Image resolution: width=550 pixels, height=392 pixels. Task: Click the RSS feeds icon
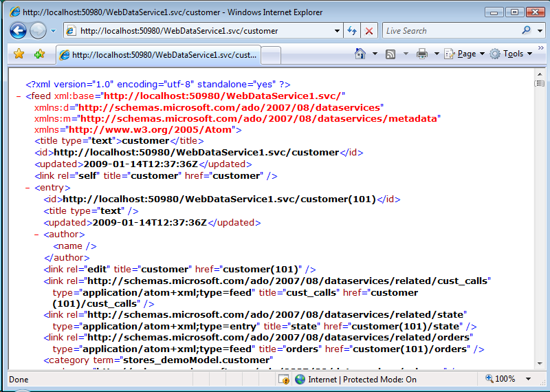pyautogui.click(x=390, y=54)
